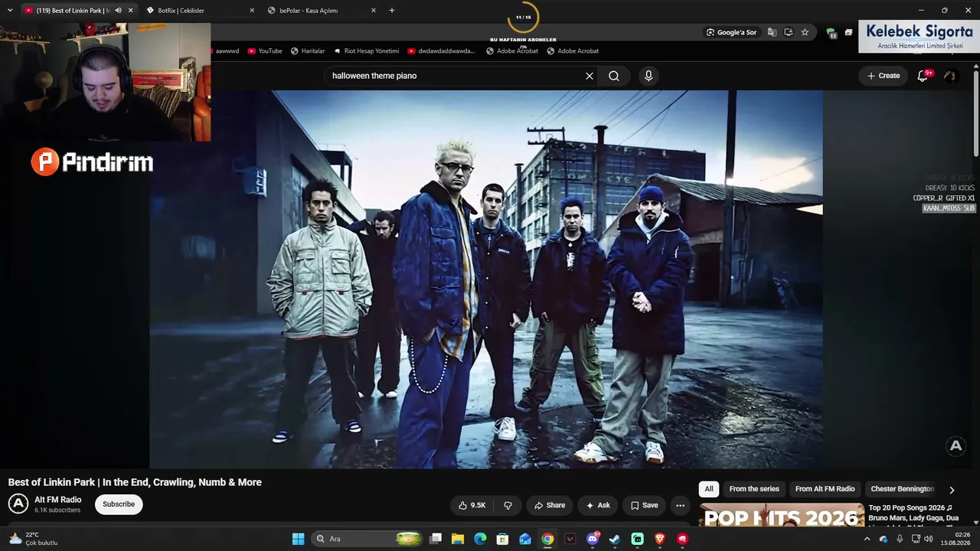980x551 pixels.
Task: Select the Chester Bennington chip
Action: pos(902,489)
